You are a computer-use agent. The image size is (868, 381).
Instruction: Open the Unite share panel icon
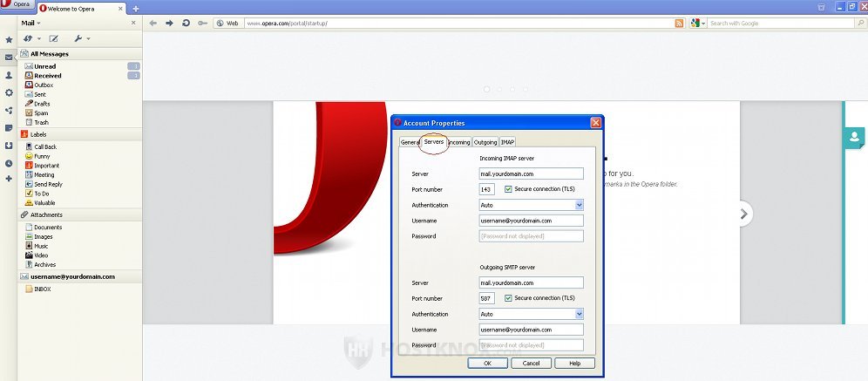click(9, 110)
